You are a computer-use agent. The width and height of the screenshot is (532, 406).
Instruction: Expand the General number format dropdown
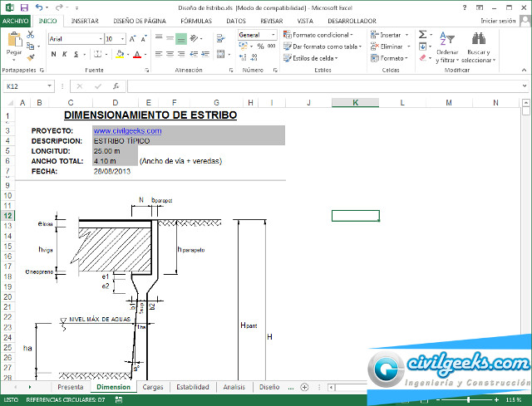pyautogui.click(x=275, y=36)
